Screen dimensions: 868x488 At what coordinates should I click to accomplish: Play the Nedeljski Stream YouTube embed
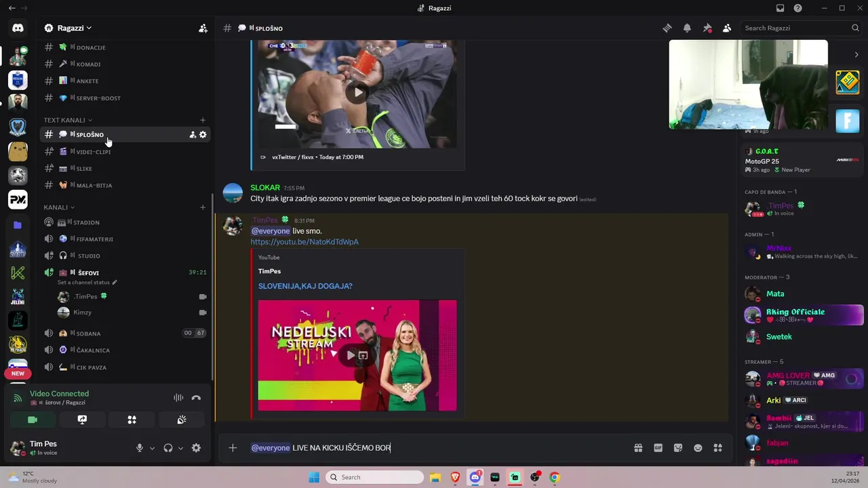351,355
